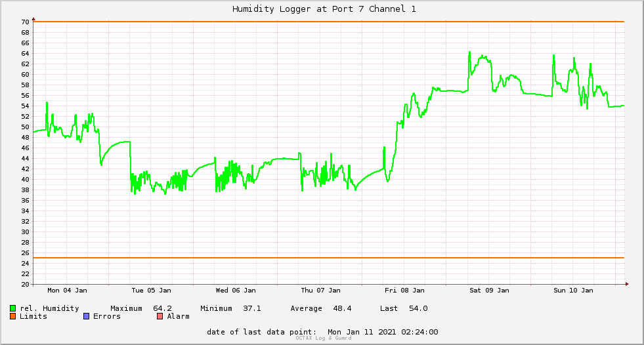Click the y-axis label 50

point(26,127)
